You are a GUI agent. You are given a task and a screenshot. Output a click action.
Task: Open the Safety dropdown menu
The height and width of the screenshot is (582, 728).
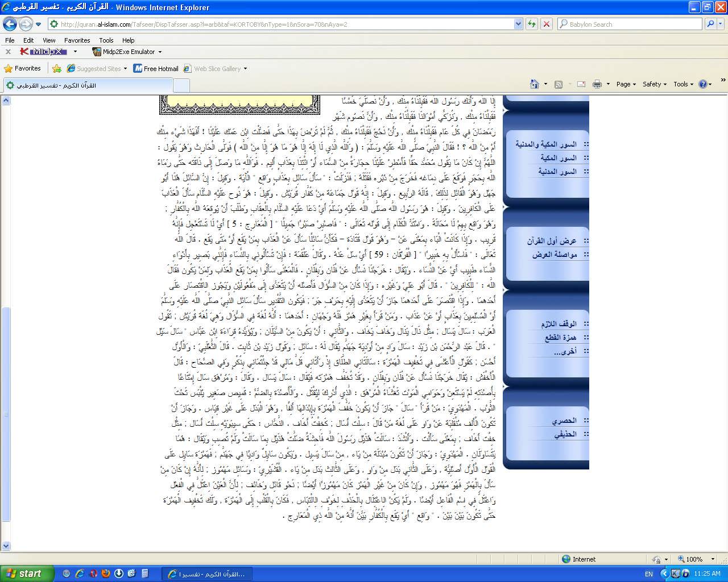click(x=654, y=84)
